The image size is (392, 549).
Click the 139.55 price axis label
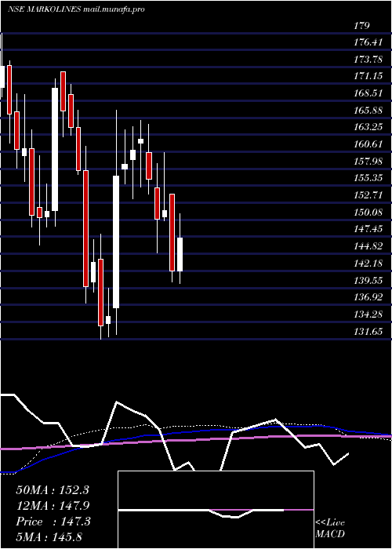click(368, 280)
